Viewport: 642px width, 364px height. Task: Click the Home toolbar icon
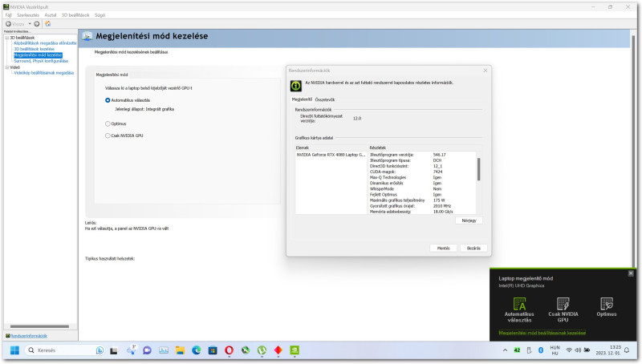(48, 24)
